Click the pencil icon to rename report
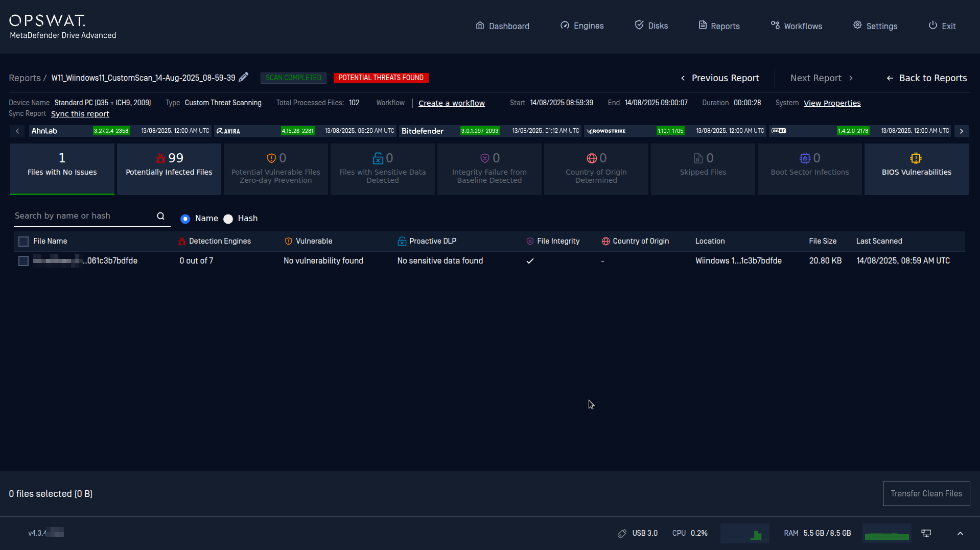The width and height of the screenshot is (980, 550). tap(244, 77)
